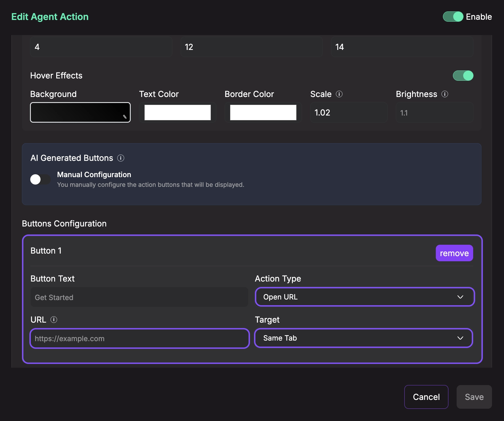Remove Button 1 from configuration
This screenshot has width=504, height=421.
pos(454,253)
